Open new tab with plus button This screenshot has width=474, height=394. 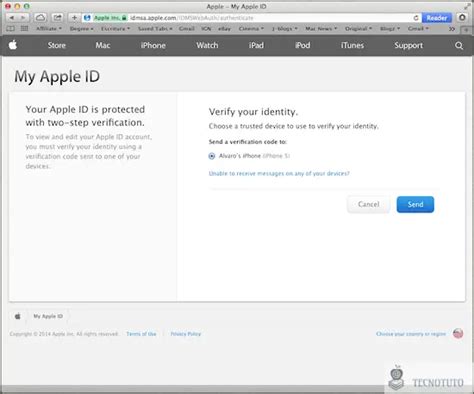(466, 29)
